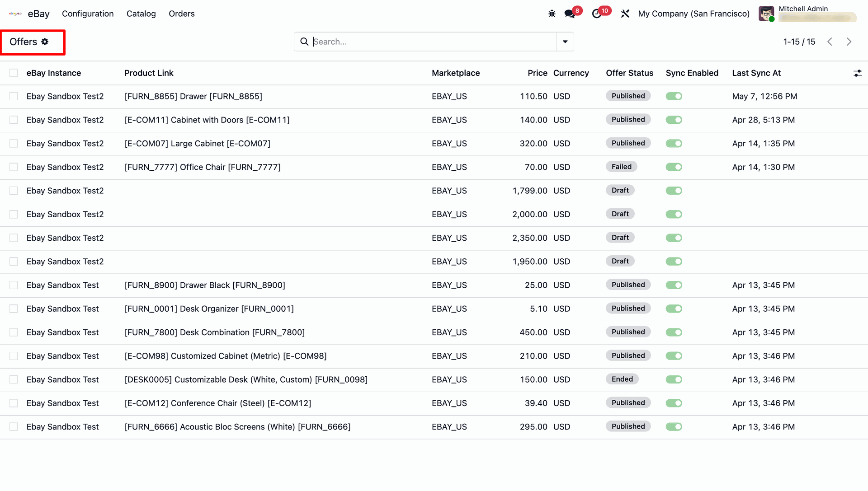
Task: Click the Apr 14, 1:35 PM sync date
Action: point(763,143)
